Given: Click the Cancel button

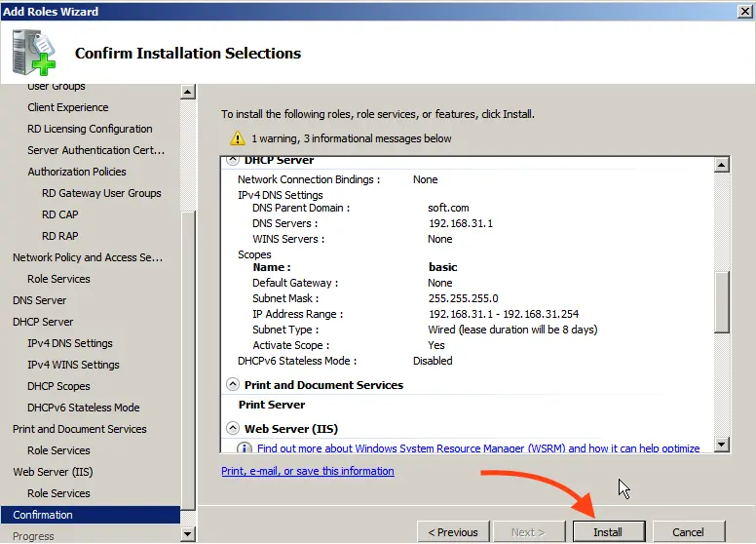Looking at the screenshot, I should 688,532.
